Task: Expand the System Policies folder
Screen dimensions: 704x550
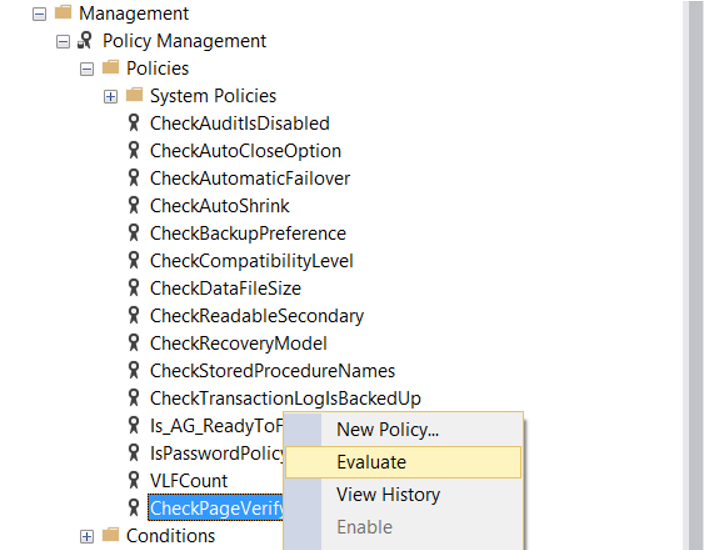Action: (110, 97)
